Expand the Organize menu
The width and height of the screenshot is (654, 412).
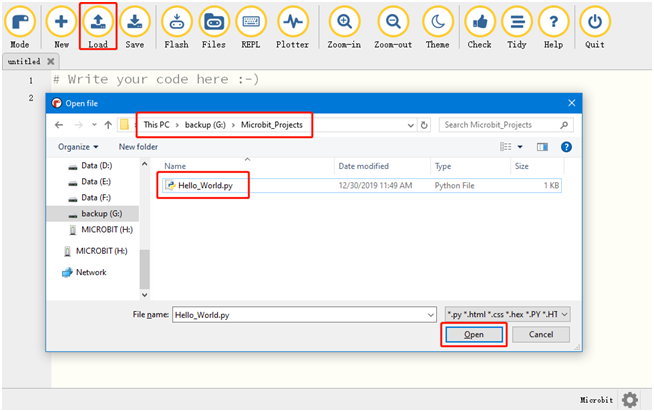[77, 146]
